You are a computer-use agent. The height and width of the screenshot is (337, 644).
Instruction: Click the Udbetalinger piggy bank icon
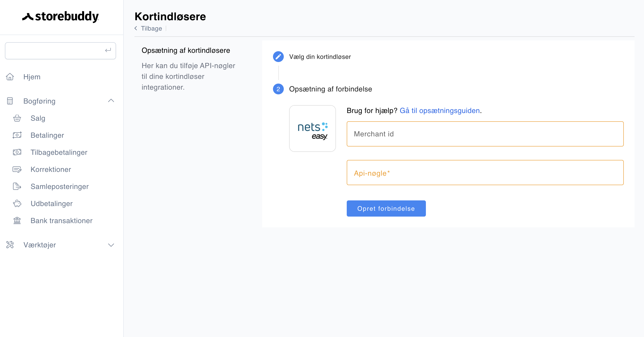(17, 203)
